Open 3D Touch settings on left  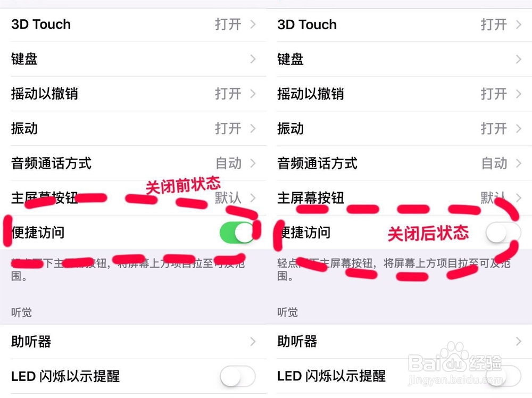133,24
